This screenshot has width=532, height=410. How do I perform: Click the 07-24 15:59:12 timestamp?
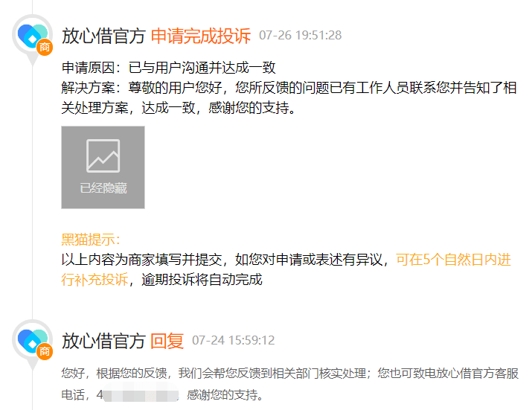click(x=234, y=340)
